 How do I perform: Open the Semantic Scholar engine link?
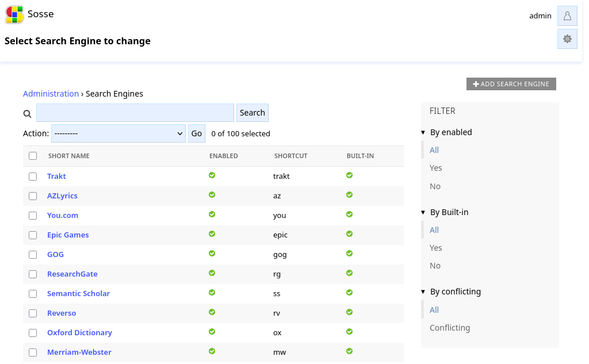[78, 293]
